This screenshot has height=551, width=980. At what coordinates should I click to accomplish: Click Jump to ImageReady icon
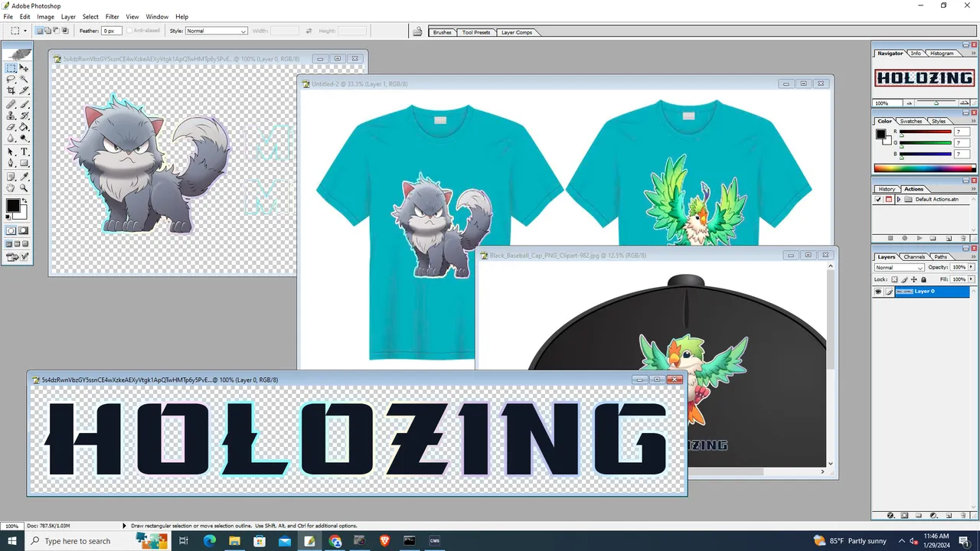coord(11,257)
